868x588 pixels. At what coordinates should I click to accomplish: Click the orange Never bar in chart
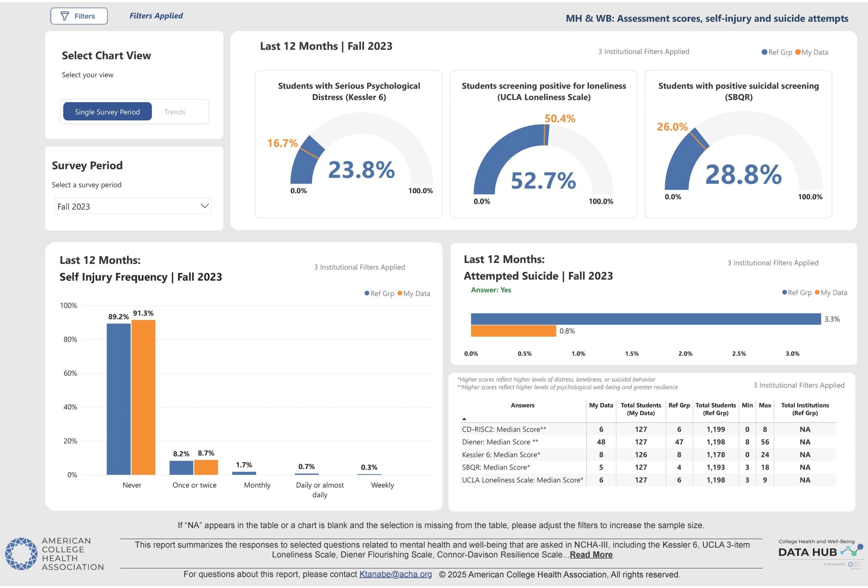coord(143,397)
